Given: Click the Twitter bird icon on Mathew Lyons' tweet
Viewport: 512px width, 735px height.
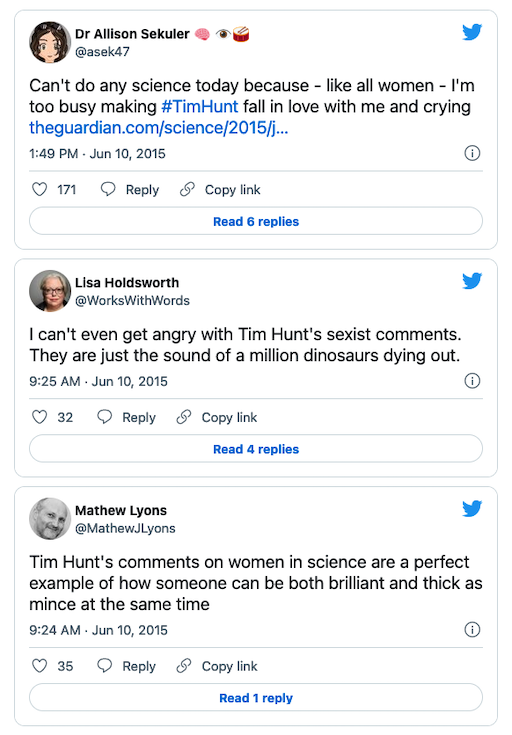Looking at the screenshot, I should coord(472,509).
